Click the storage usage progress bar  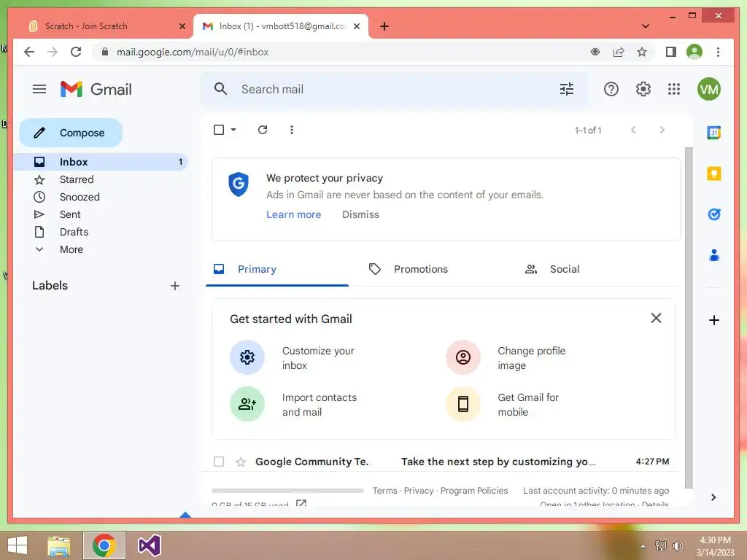tap(287, 491)
